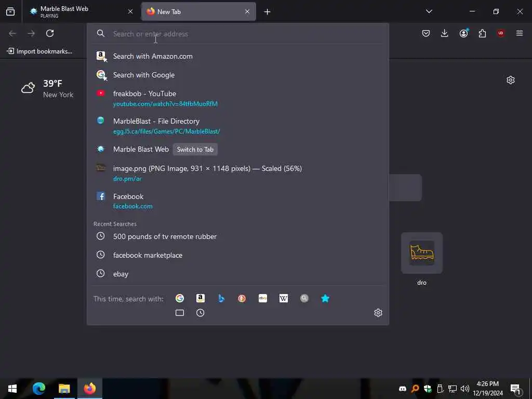Image resolution: width=532 pixels, height=399 pixels.
Task: Open the notification center icon
Action: pyautogui.click(x=516, y=389)
